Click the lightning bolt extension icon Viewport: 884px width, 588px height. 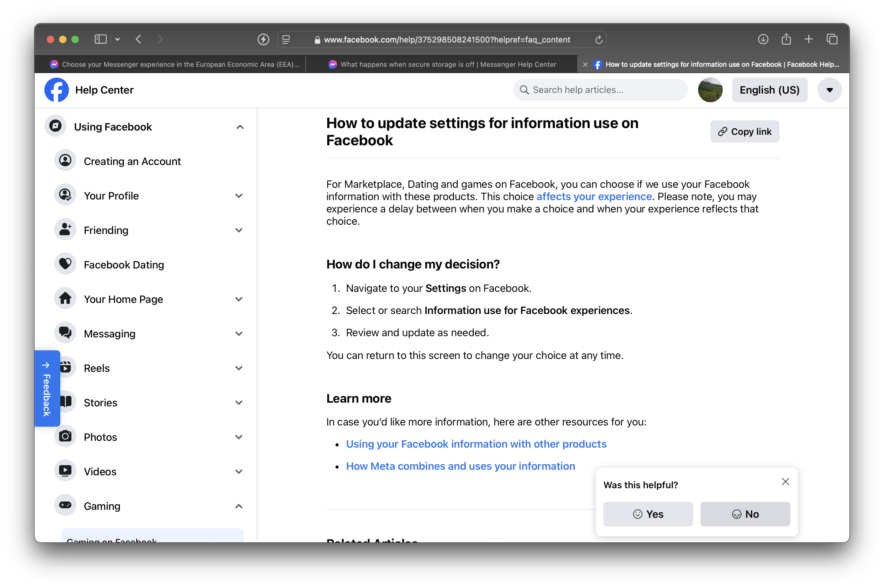(x=263, y=39)
